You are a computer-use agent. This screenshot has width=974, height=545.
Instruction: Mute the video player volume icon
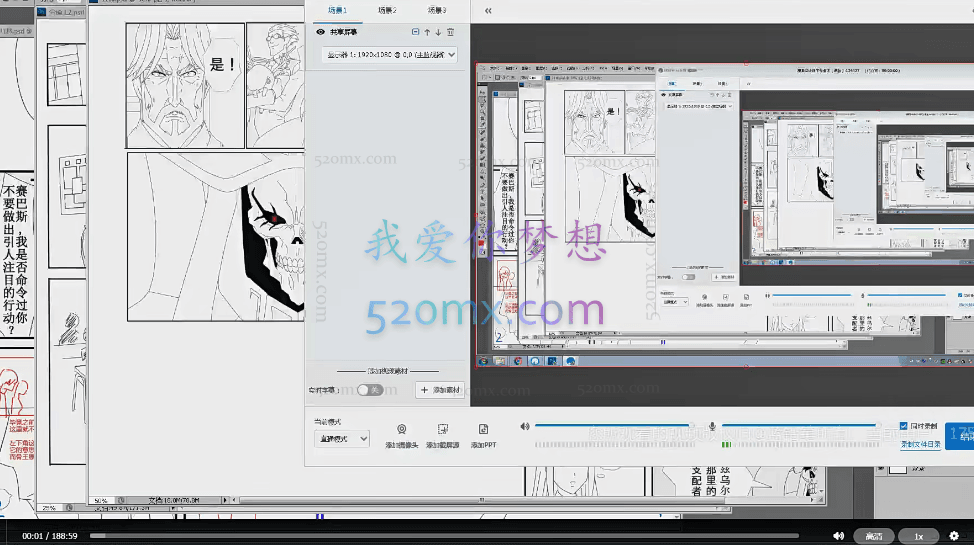(x=839, y=536)
